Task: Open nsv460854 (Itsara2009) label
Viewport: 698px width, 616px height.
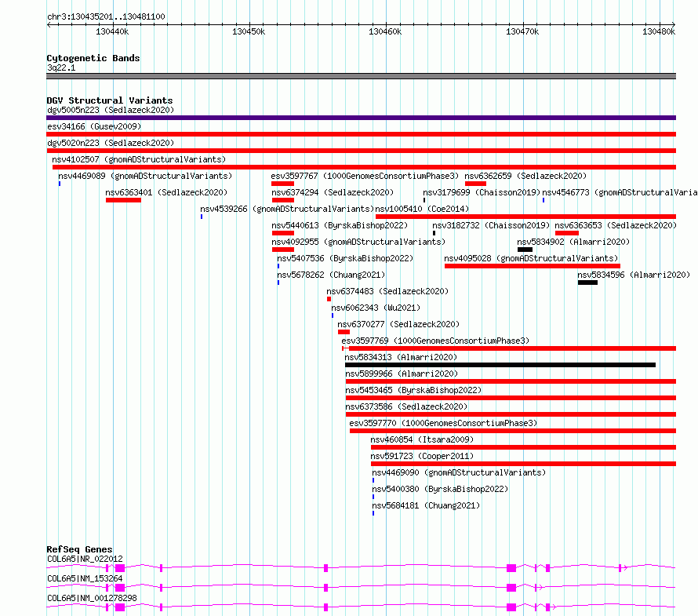Action: coord(422,439)
